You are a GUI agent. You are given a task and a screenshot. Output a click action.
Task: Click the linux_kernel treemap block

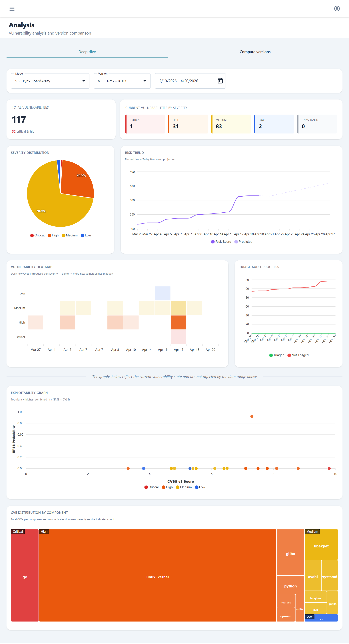coord(157,577)
